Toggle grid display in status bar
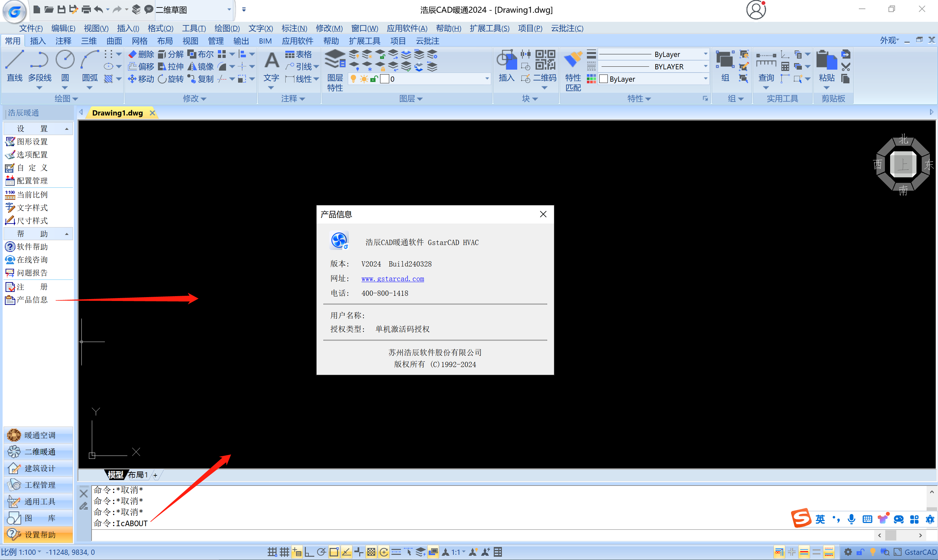Image resolution: width=938 pixels, height=560 pixels. coord(284,552)
